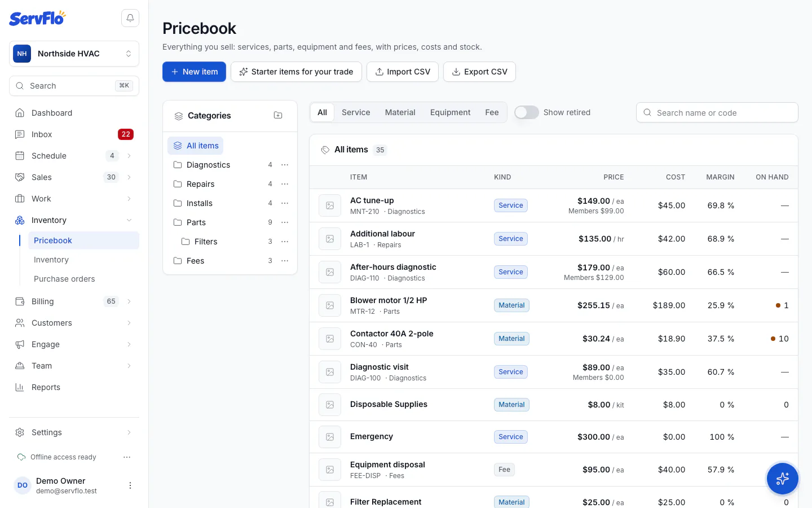Click the ServFlo logo
The image size is (812, 508).
click(37, 18)
